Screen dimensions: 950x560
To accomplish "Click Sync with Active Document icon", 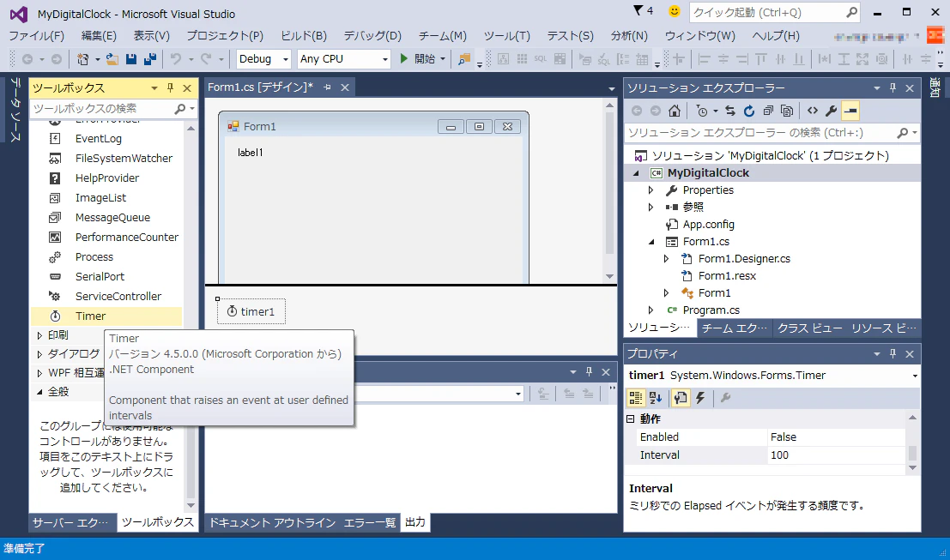I will [730, 111].
